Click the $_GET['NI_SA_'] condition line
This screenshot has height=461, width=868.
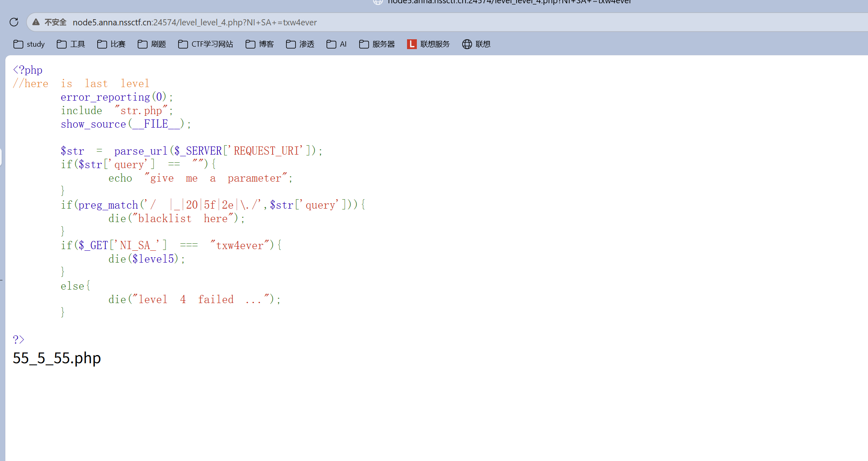(171, 245)
